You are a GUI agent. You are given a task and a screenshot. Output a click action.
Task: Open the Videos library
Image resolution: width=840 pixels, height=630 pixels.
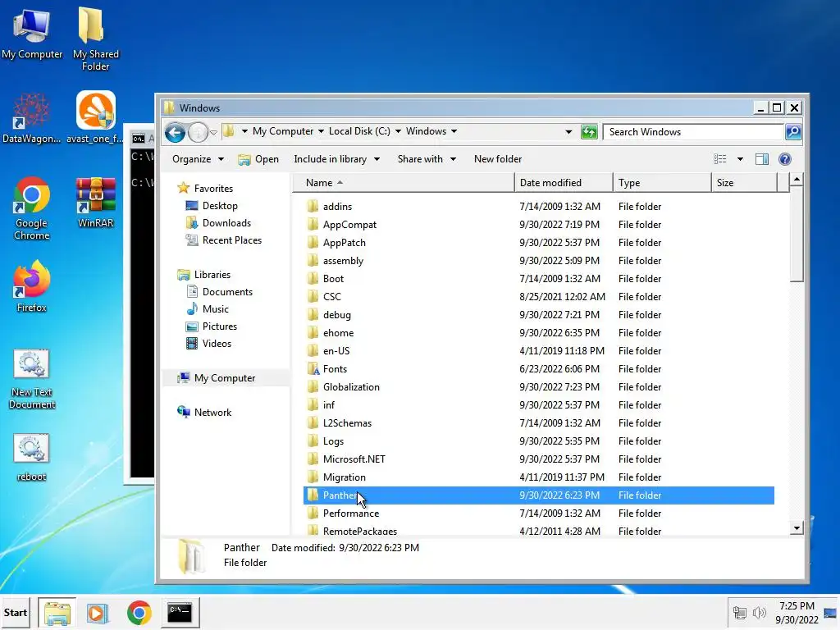208,343
